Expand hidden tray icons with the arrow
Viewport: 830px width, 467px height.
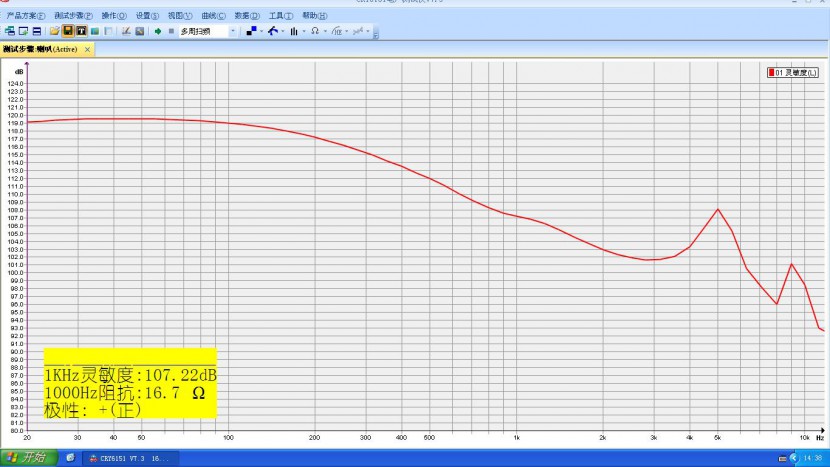[793, 457]
